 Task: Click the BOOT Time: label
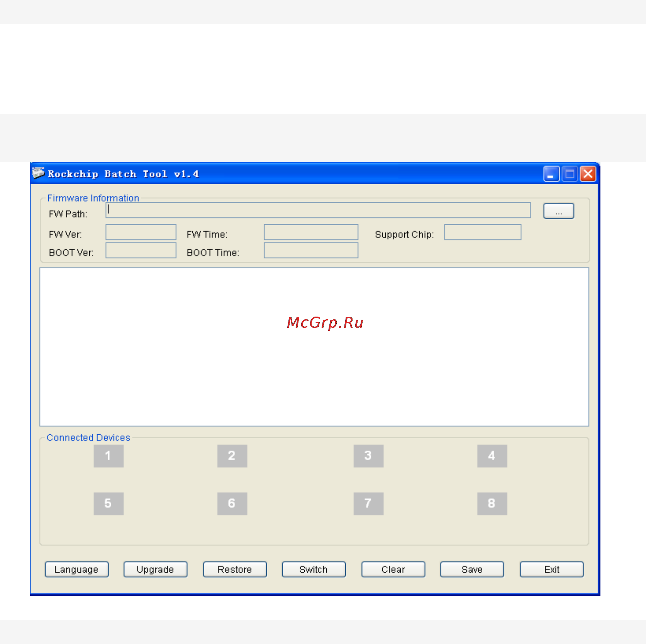213,253
